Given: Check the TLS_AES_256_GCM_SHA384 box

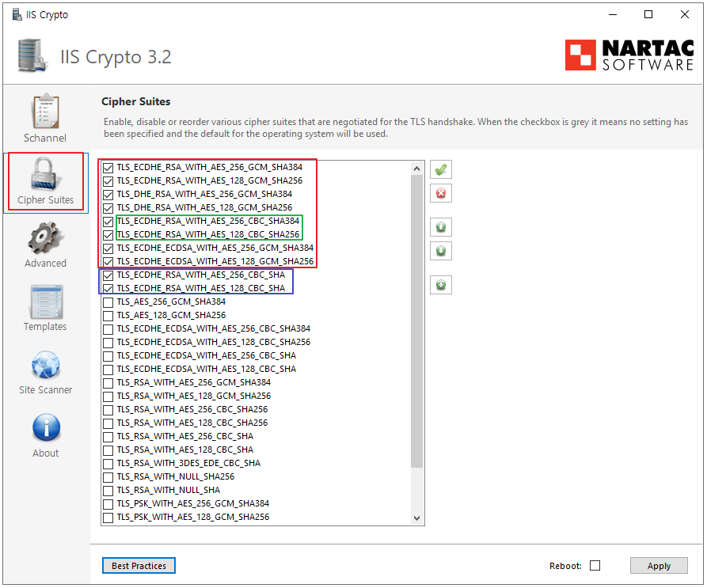Looking at the screenshot, I should coord(108,302).
